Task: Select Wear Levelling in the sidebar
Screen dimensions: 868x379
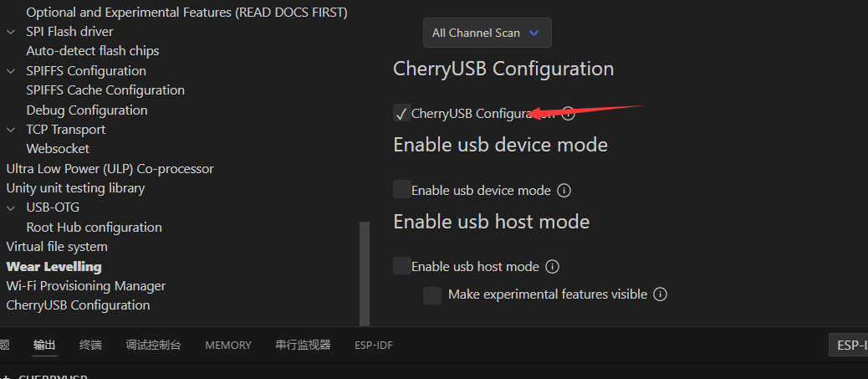Action: (x=54, y=267)
